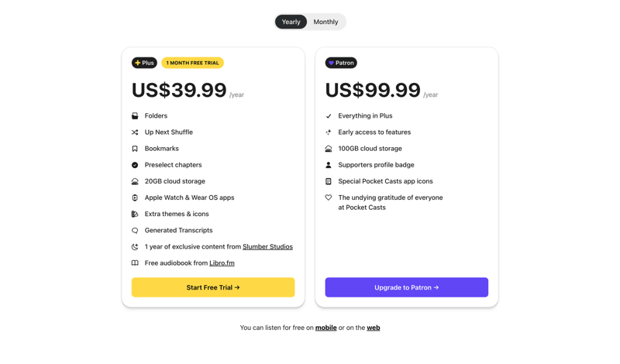The width and height of the screenshot is (620, 364).
Task: Click the Generated Transcripts icon
Action: pos(135,231)
